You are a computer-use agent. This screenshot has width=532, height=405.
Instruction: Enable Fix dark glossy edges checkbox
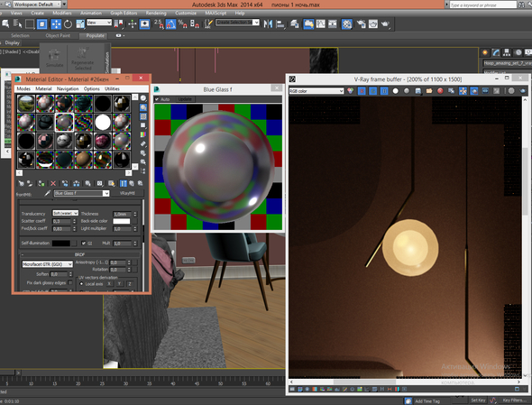pyautogui.click(x=70, y=282)
